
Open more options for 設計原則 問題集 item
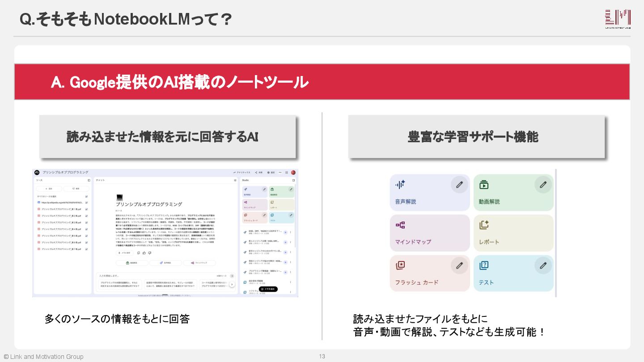tap(290, 282)
